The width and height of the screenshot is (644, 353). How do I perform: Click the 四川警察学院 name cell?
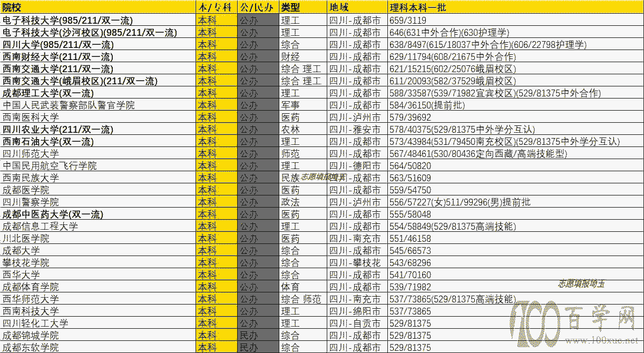pos(98,202)
